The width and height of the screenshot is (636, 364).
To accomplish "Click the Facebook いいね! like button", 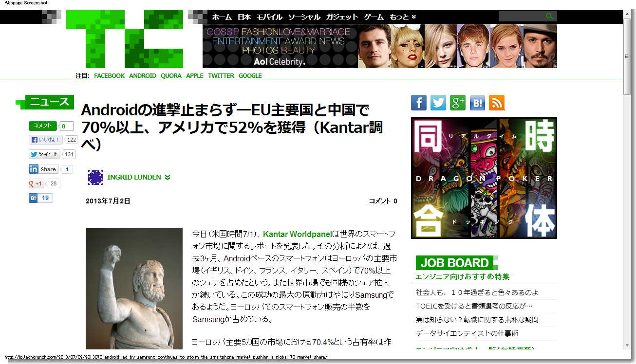I will click(46, 140).
